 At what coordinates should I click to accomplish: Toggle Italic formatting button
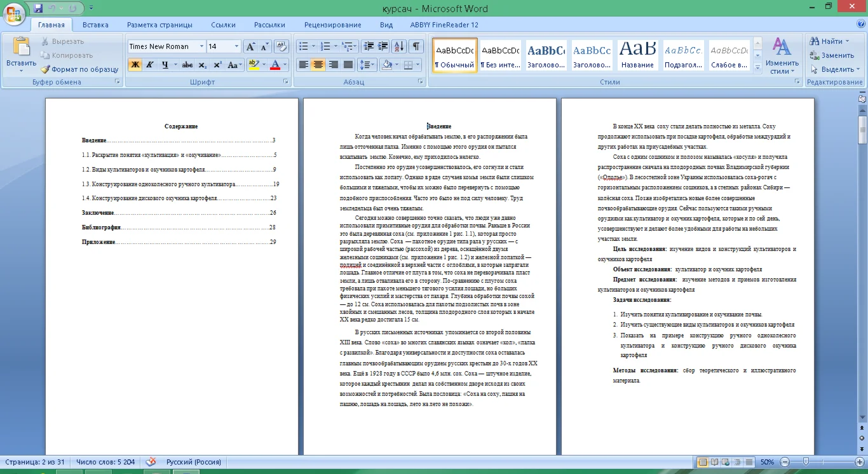[150, 65]
